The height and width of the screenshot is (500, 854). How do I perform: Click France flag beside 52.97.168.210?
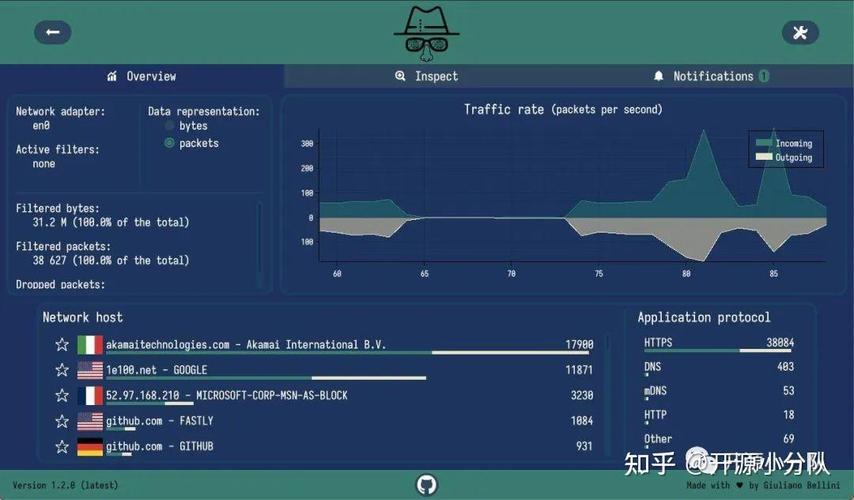[x=90, y=395]
